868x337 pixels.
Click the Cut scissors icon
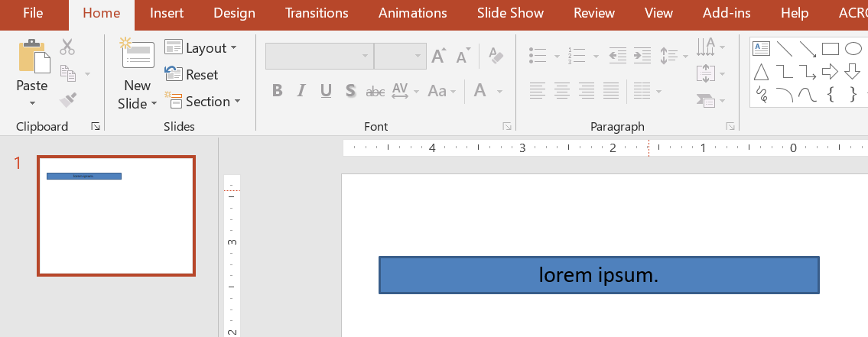(x=67, y=47)
